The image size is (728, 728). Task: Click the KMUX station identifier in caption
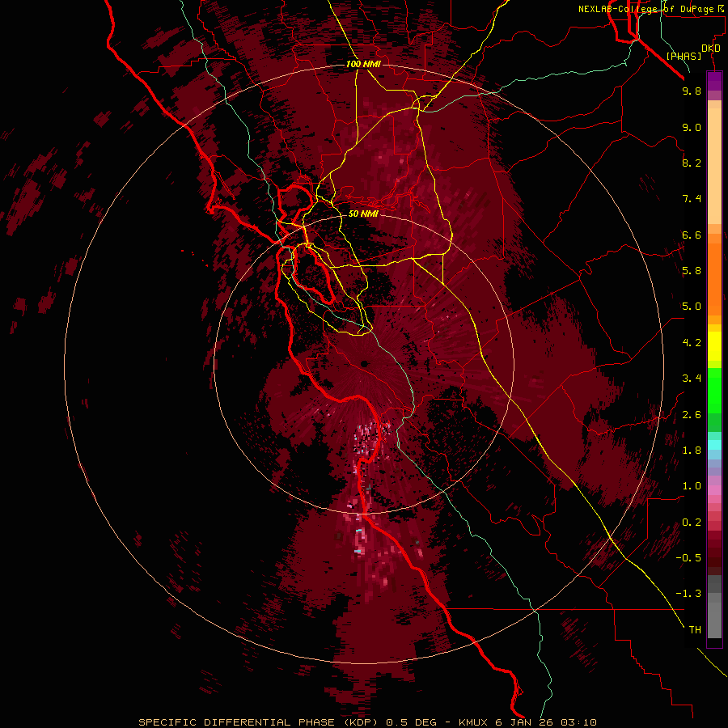474,722
